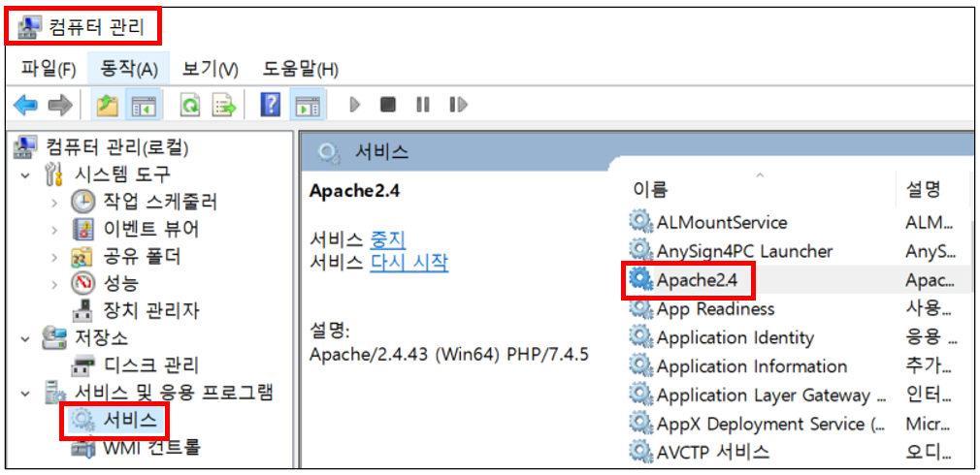Click the 성능 gauge icon in tree
980x475 pixels.
click(82, 283)
